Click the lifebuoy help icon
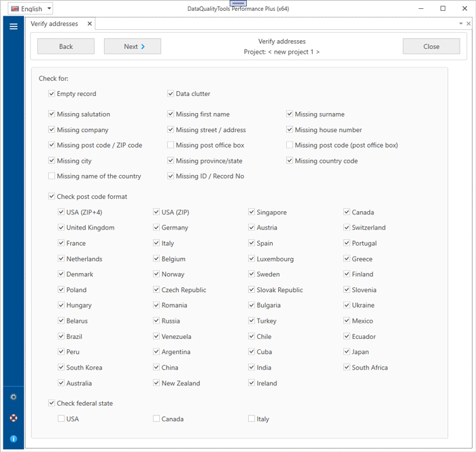The width and height of the screenshot is (476, 452). (13, 418)
